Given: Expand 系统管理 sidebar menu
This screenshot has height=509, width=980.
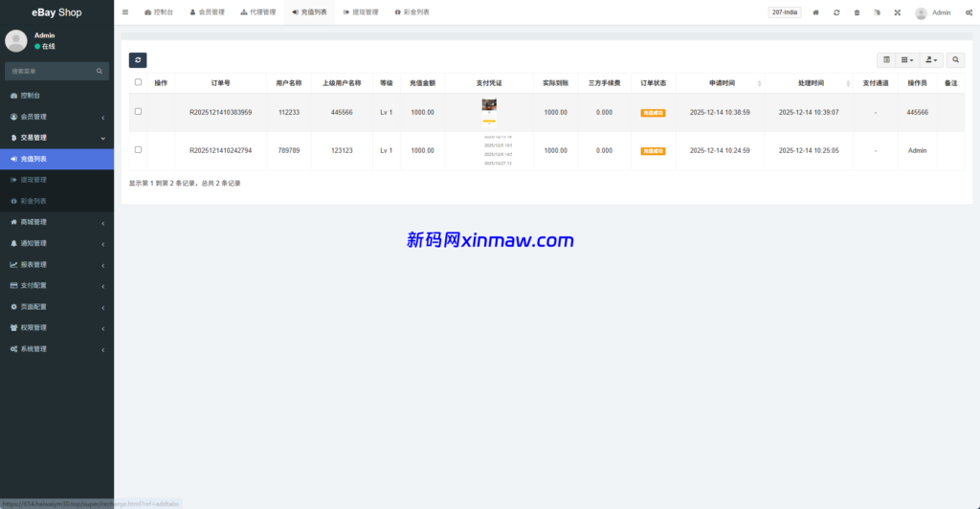Looking at the screenshot, I should [56, 349].
